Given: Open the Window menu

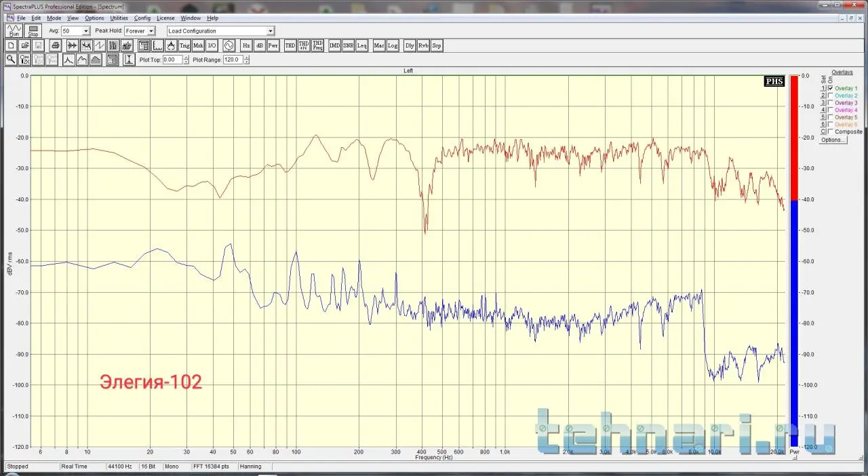Looking at the screenshot, I should [191, 18].
